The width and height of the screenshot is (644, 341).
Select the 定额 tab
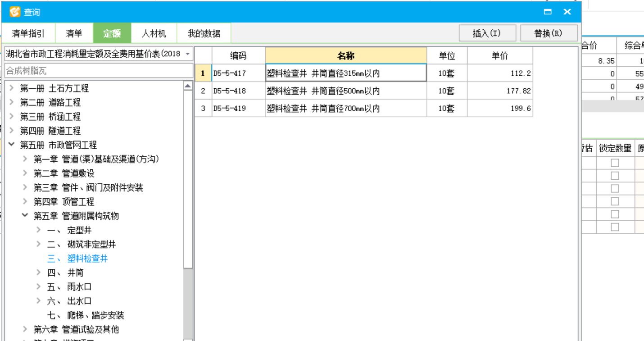click(112, 33)
